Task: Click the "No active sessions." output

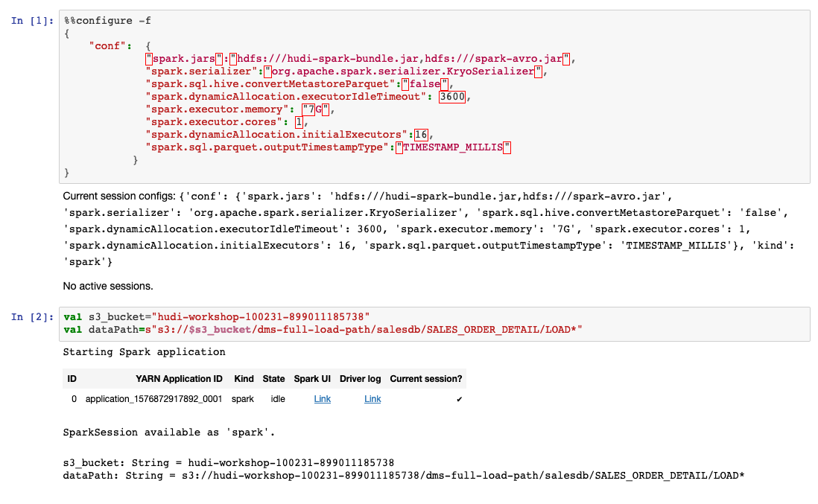Action: point(109,285)
